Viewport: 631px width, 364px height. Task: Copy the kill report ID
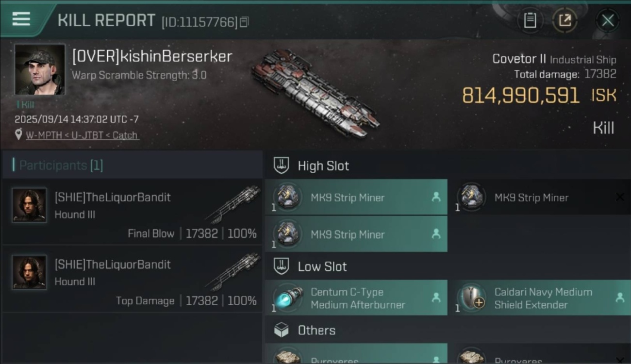click(x=244, y=22)
